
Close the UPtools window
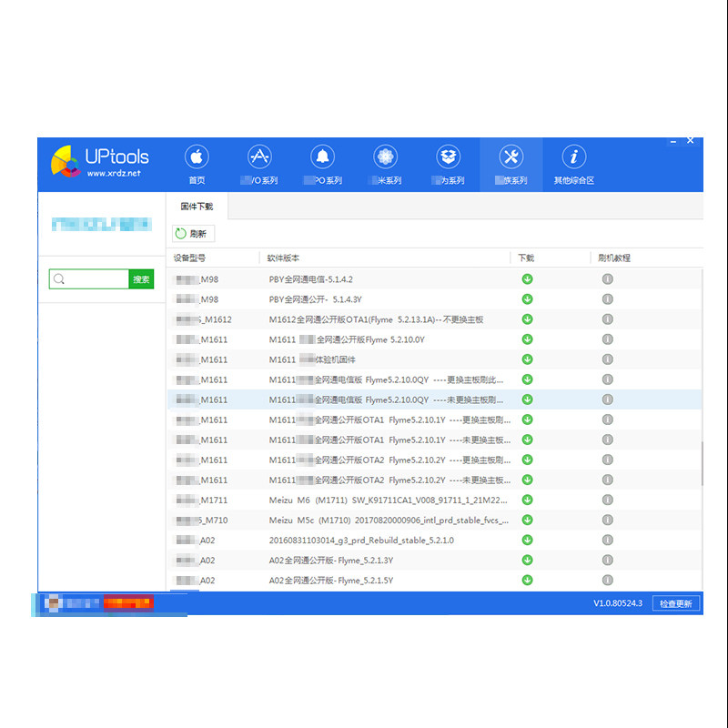[x=690, y=140]
